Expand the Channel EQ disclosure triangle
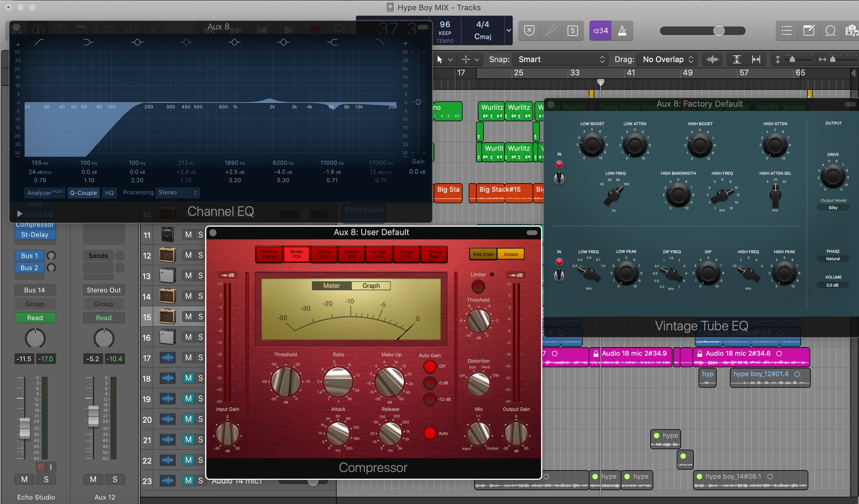 pos(19,214)
